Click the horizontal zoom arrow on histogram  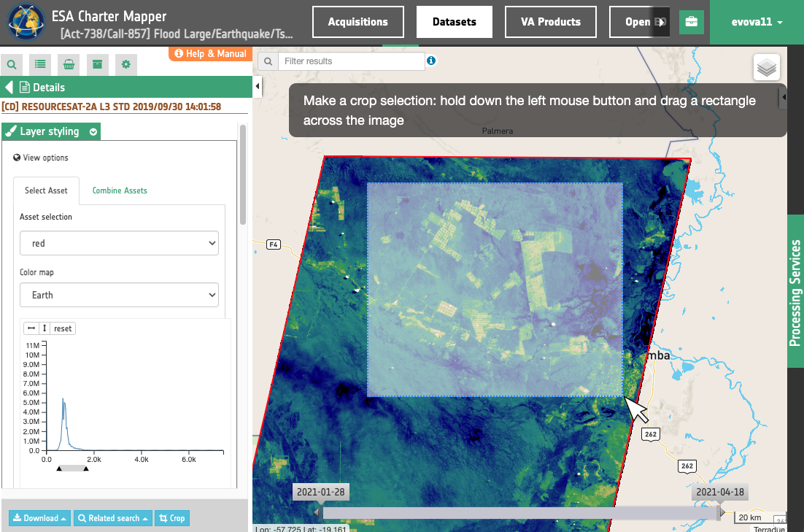pyautogui.click(x=31, y=328)
